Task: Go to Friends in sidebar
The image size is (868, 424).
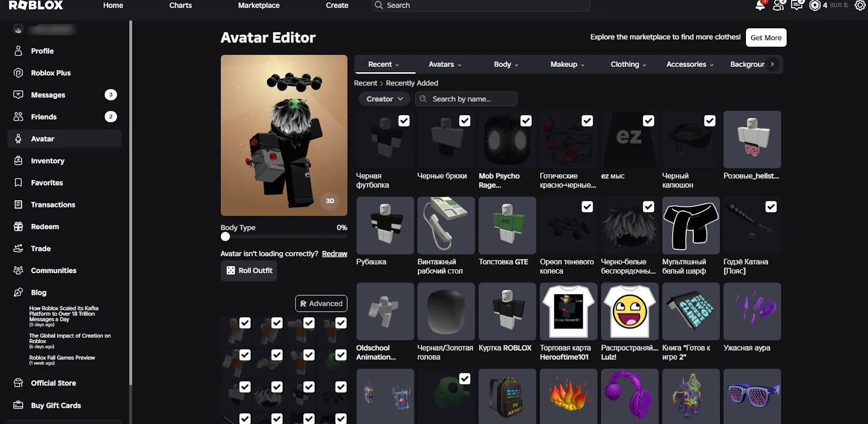Action: click(64, 117)
